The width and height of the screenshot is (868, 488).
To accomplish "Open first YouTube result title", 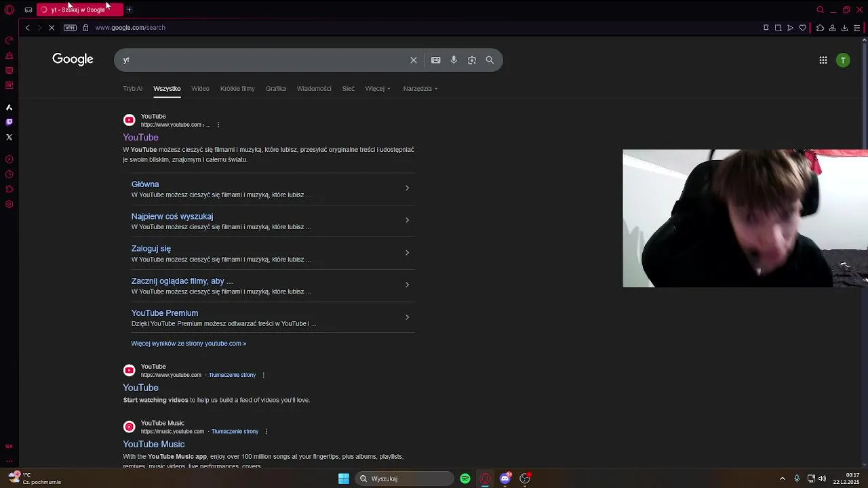I will (140, 138).
